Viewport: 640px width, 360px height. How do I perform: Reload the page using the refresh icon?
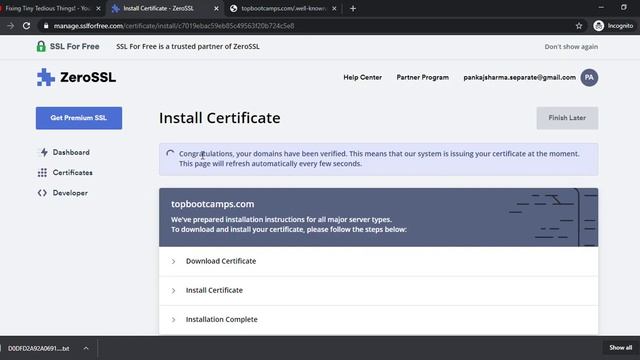click(27, 26)
